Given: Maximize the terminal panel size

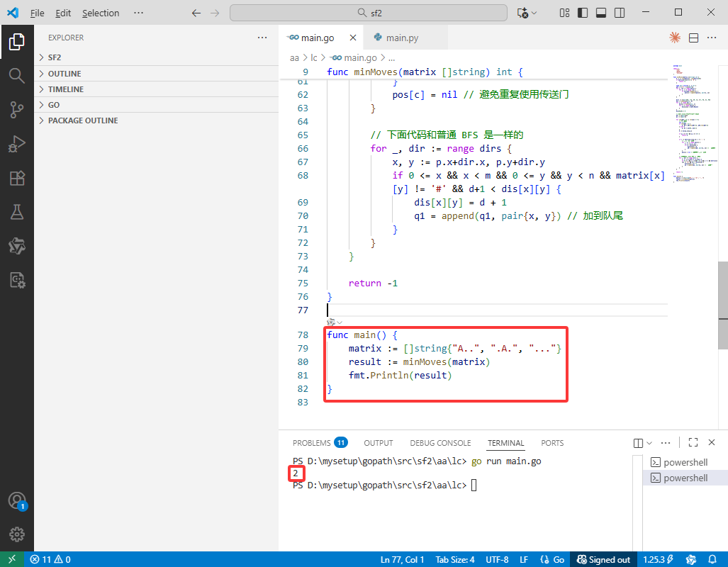Looking at the screenshot, I should [693, 442].
